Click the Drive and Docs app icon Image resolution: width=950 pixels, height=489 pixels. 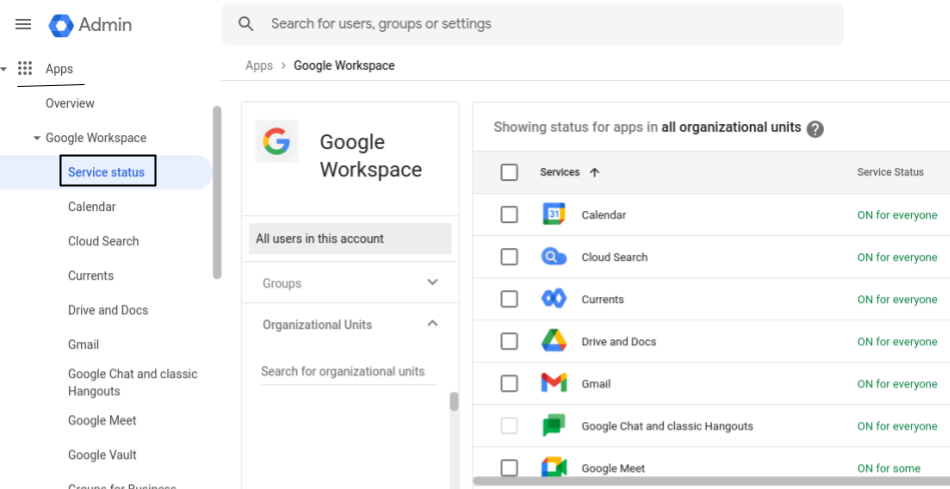554,341
